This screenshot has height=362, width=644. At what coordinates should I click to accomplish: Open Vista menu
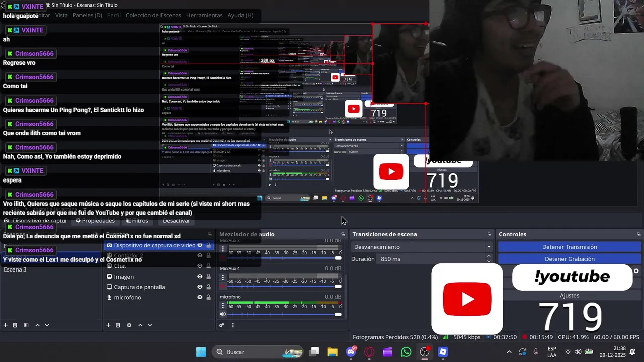point(61,15)
